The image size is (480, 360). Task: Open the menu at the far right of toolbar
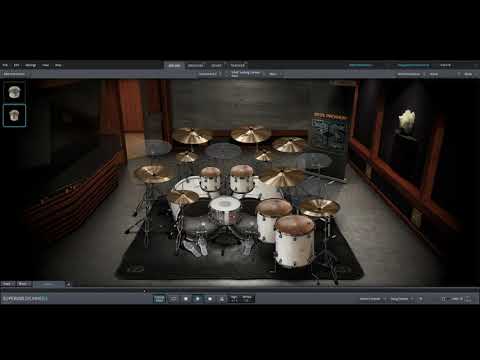click(468, 74)
